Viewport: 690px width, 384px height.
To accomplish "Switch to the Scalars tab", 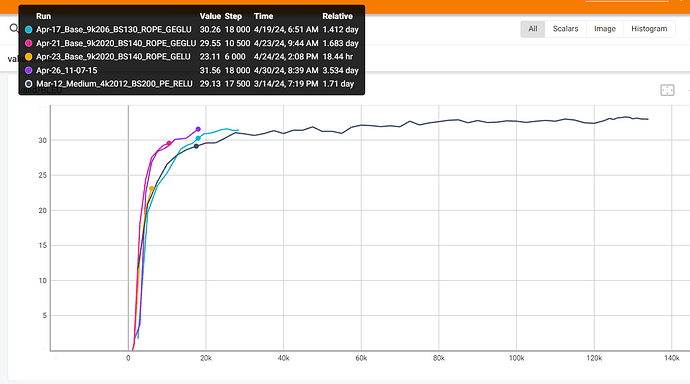I will [565, 29].
